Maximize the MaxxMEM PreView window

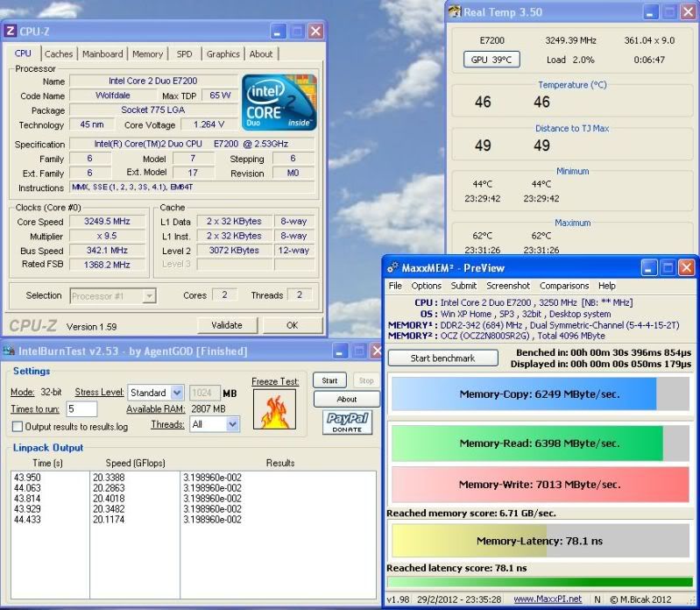(668, 268)
